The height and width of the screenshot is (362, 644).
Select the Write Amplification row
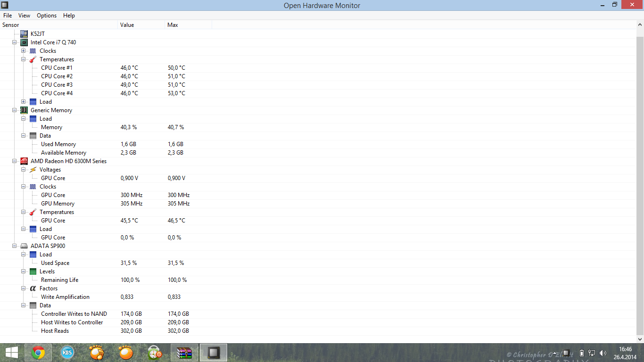tap(318, 297)
